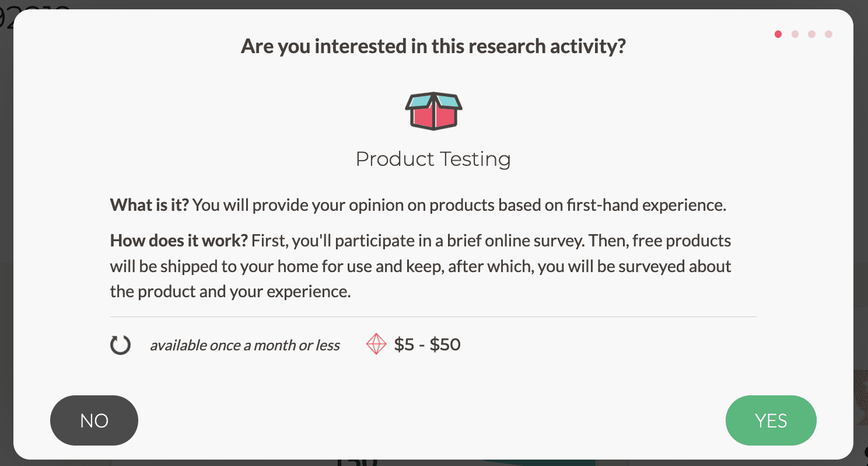Click the 'available once a month or less' text
Image resolution: width=868 pixels, height=466 pixels.
point(245,345)
